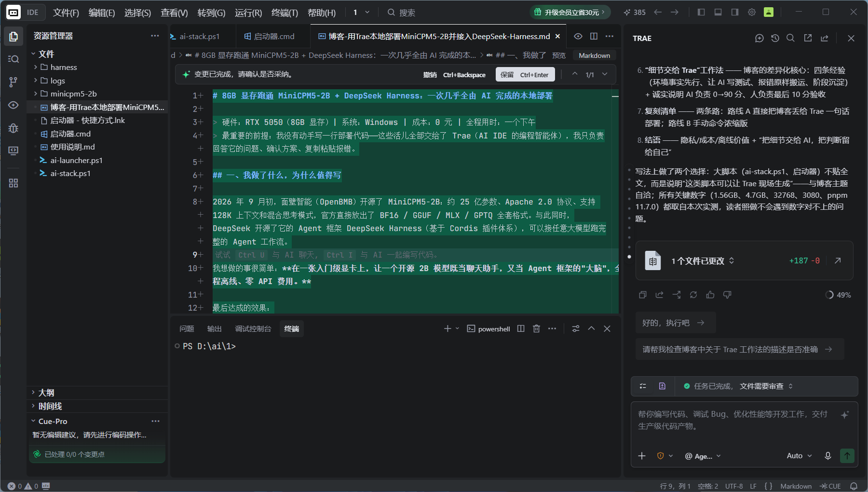Expand the 大纲 section
Image resolution: width=868 pixels, height=492 pixels.
click(x=46, y=393)
